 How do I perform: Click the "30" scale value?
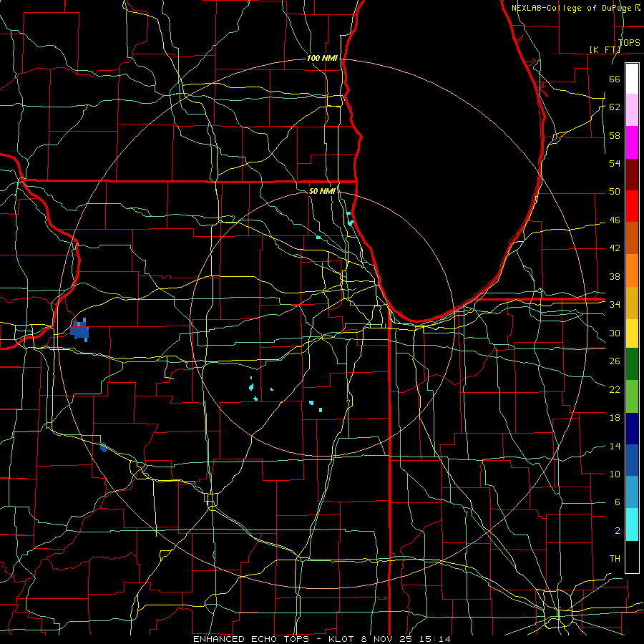tap(615, 333)
